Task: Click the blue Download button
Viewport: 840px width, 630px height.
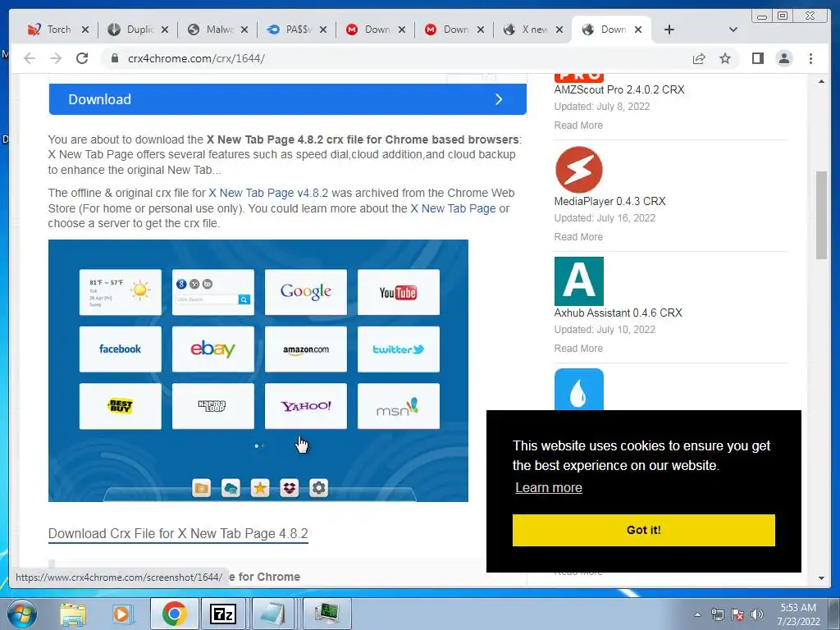Action: tap(288, 99)
